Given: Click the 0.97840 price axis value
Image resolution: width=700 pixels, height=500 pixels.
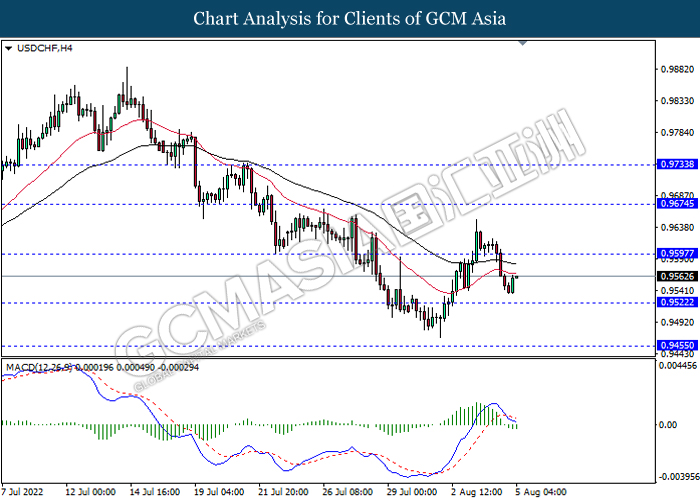Looking at the screenshot, I should point(677,133).
